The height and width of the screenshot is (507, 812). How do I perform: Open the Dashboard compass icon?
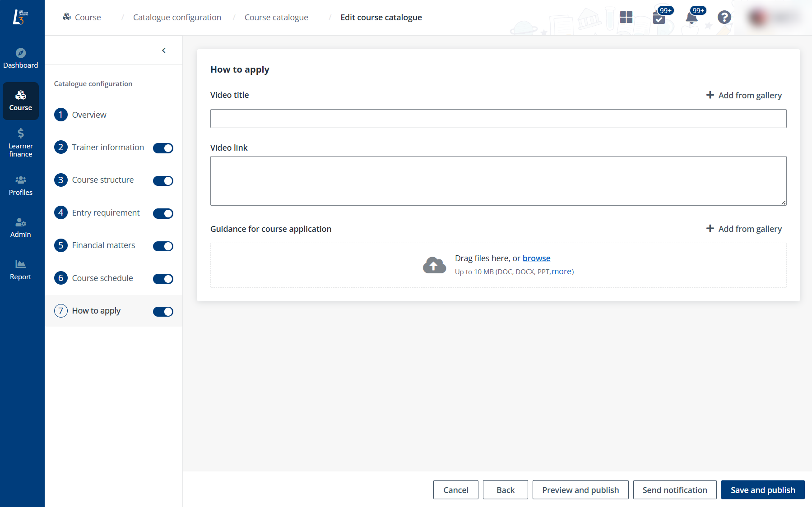(x=21, y=53)
